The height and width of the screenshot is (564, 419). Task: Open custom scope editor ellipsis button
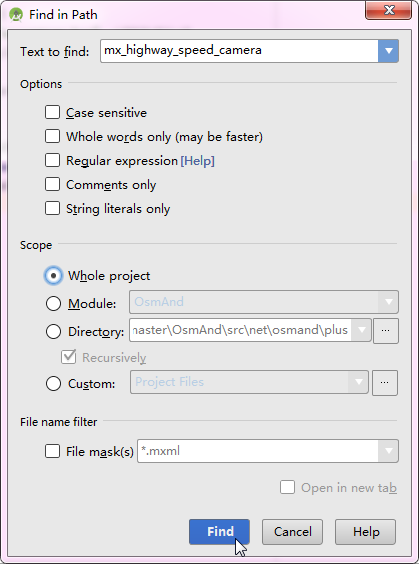(384, 382)
